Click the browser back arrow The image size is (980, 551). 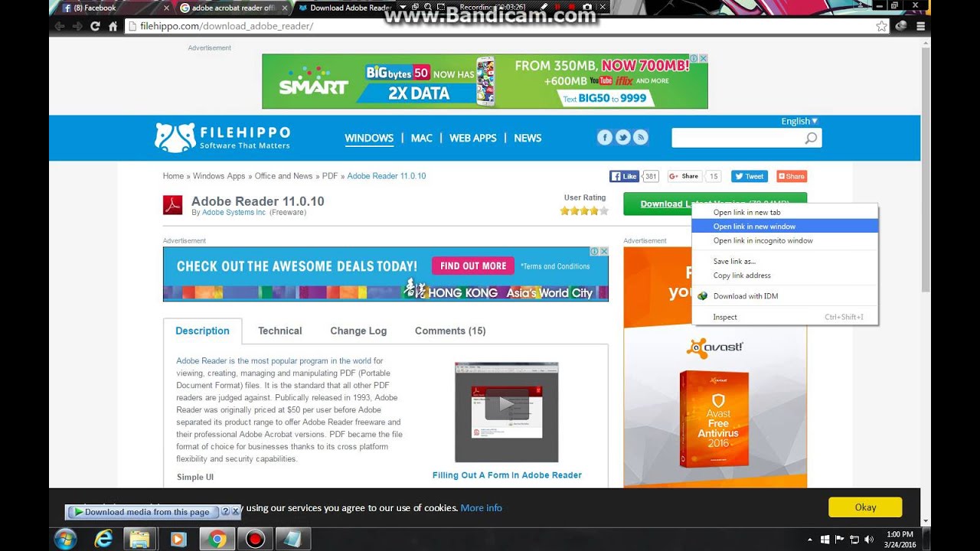pos(60,26)
